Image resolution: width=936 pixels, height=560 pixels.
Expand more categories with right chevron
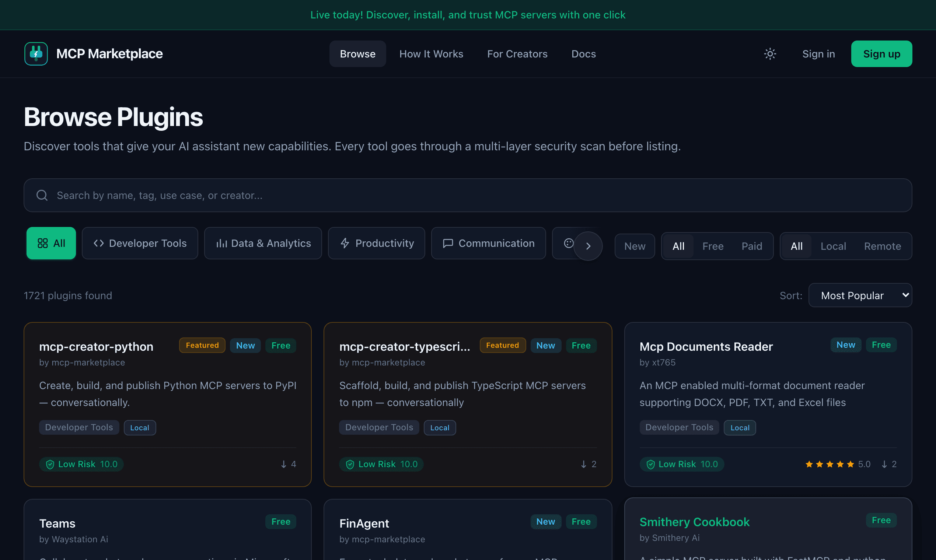588,245
